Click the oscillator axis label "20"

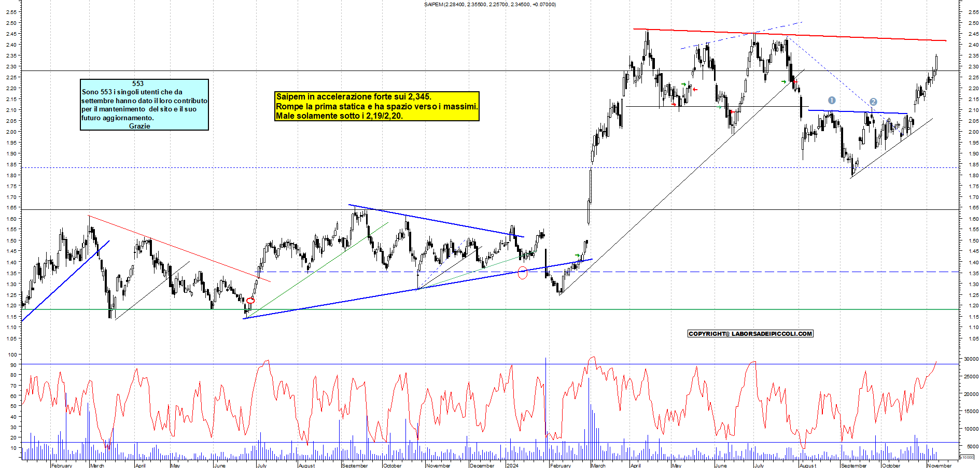tap(13, 437)
